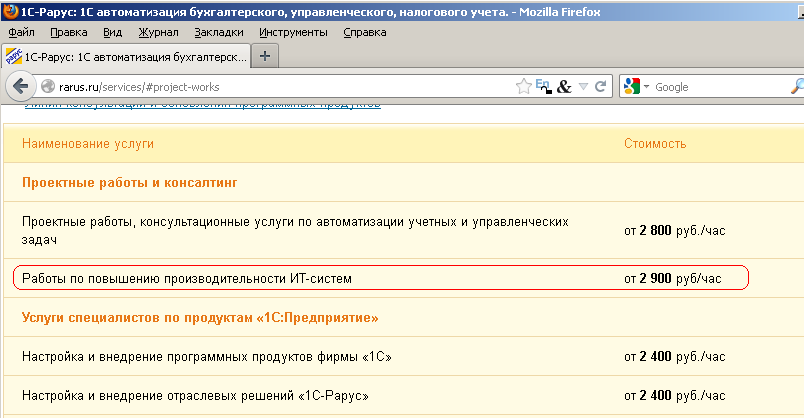
Task: Open the Закладки menu
Action: (x=219, y=32)
